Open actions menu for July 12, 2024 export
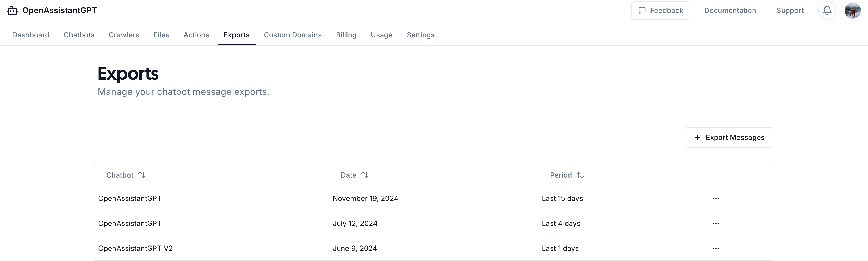 click(716, 224)
